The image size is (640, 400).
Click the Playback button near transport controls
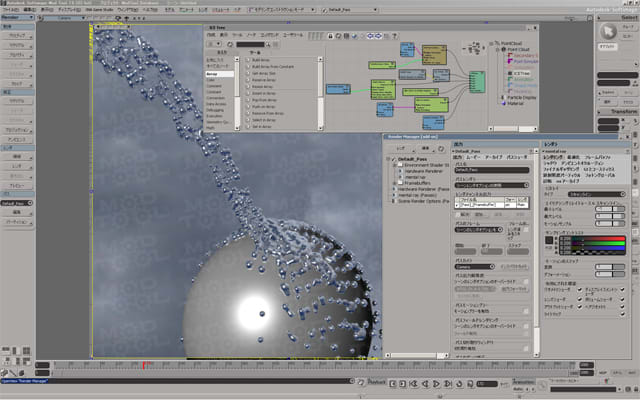377,382
